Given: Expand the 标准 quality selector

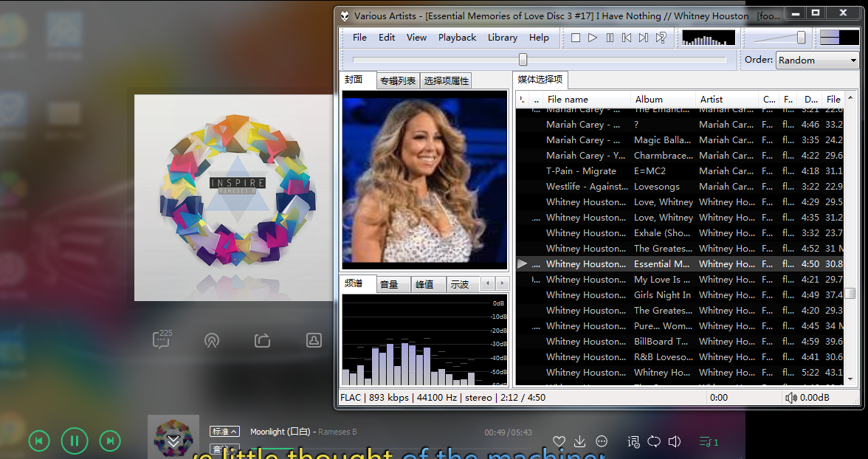Looking at the screenshot, I should point(225,432).
